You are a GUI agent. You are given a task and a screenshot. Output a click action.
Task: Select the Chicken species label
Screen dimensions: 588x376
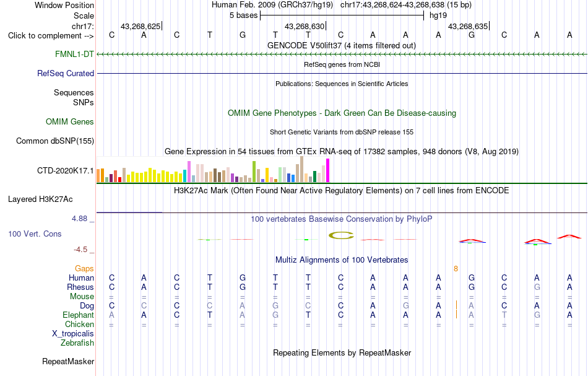[79, 324]
